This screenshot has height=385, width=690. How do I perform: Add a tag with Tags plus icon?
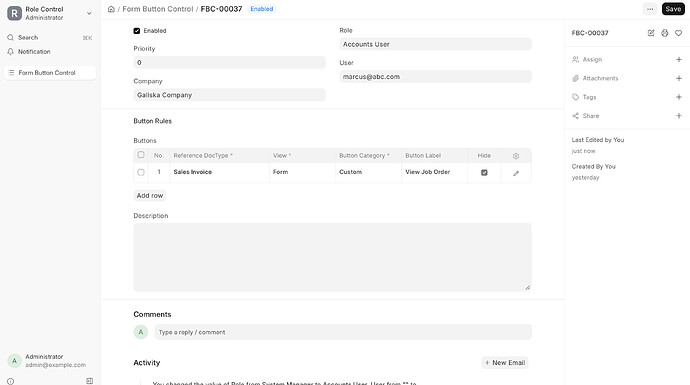(x=679, y=97)
